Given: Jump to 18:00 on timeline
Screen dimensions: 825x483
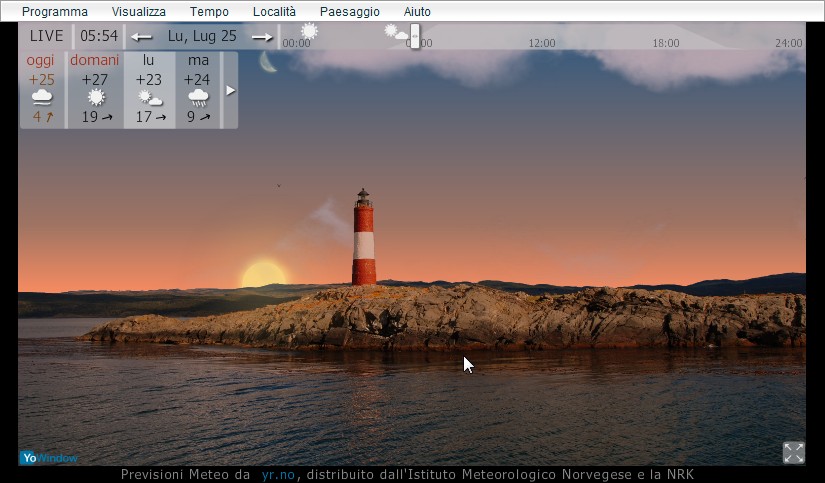Looking at the screenshot, I should (666, 43).
